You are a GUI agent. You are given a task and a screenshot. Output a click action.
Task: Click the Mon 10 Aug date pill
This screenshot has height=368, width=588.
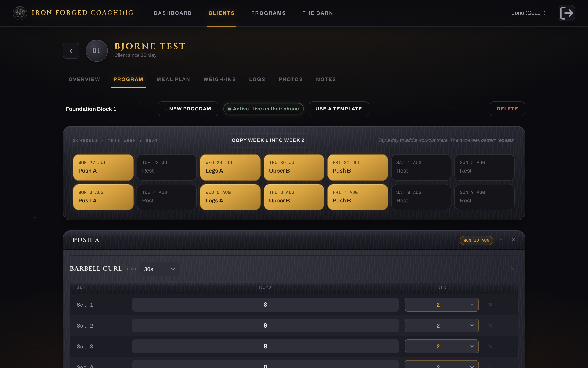click(x=476, y=240)
